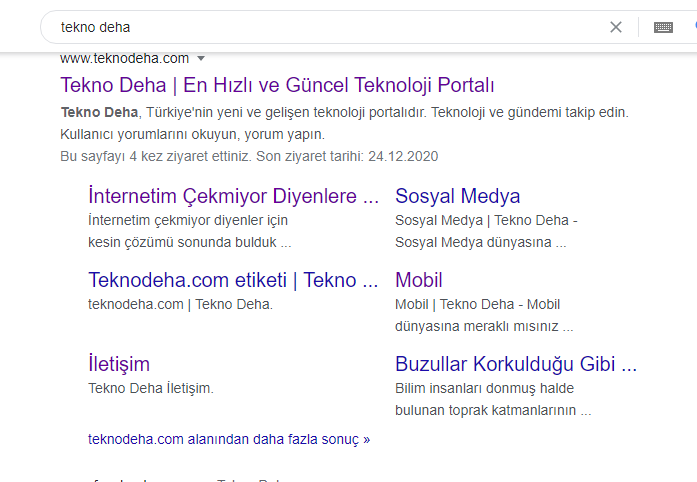Click 'Sosyal Medya | Tekno Deha -' snippet

[x=486, y=220]
